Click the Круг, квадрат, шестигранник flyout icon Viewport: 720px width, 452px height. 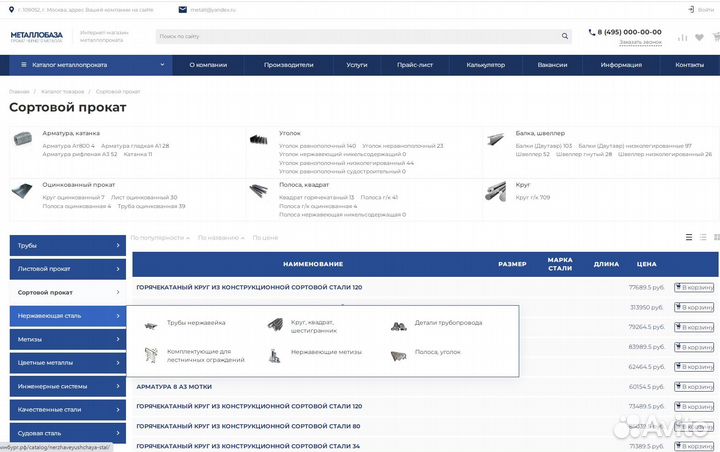(275, 325)
